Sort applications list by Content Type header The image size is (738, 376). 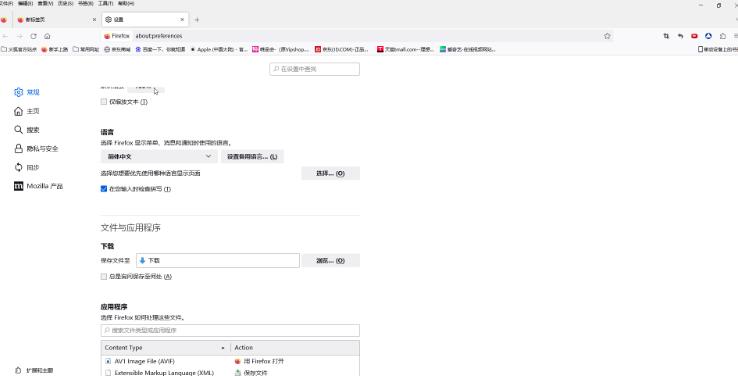(165, 348)
